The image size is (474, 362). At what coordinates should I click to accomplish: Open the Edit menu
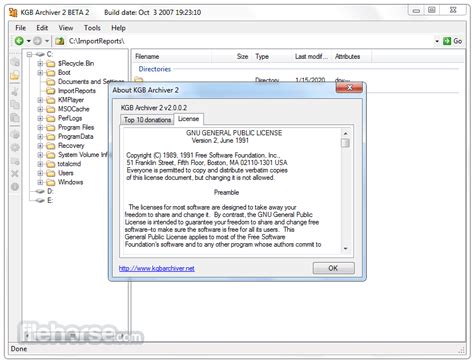(x=42, y=28)
